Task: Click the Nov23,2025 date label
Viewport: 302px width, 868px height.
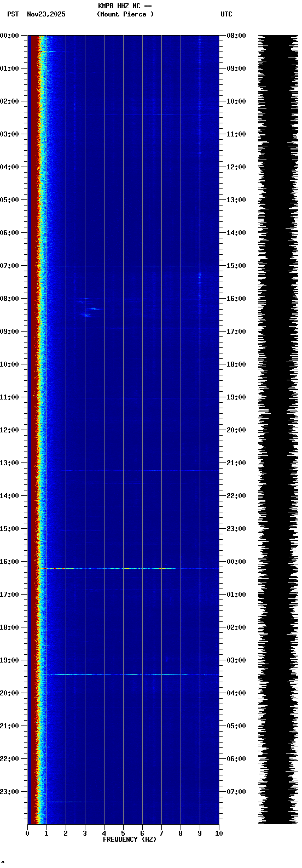Action: [46, 14]
